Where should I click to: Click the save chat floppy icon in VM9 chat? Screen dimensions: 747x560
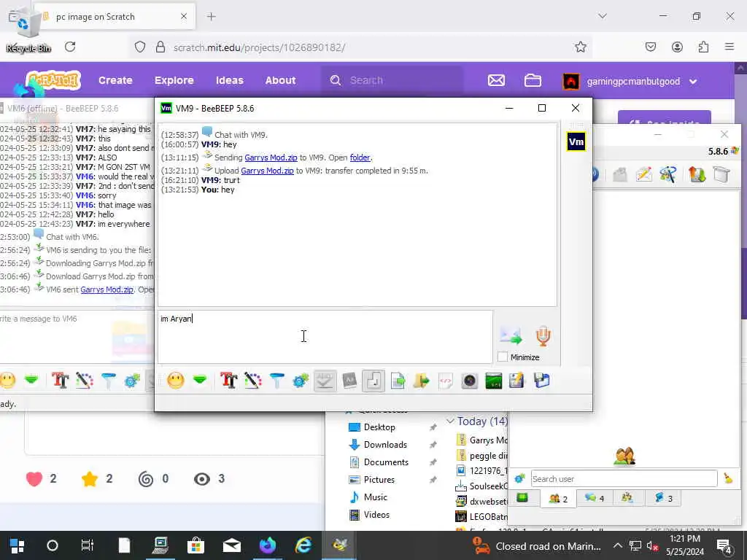tap(542, 381)
